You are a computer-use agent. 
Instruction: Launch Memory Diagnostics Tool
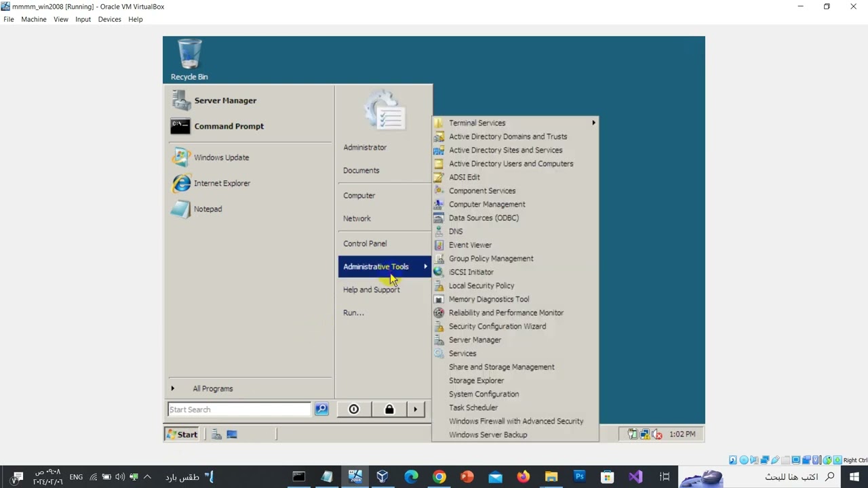click(x=515, y=299)
